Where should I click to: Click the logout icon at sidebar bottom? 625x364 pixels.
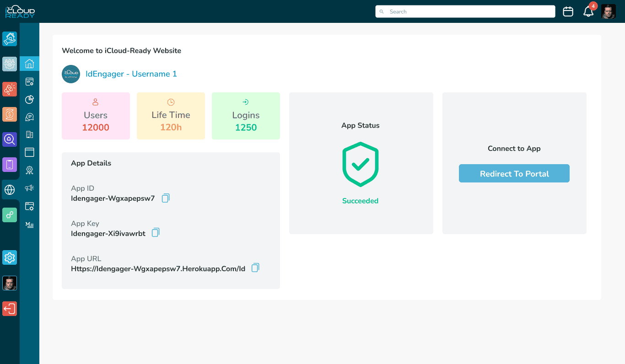click(x=10, y=309)
